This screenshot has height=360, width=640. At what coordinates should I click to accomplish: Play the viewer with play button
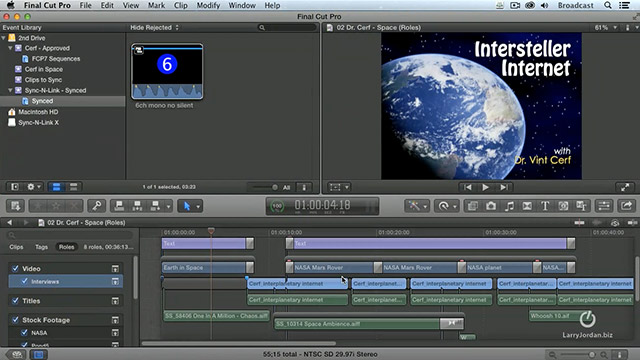point(485,187)
